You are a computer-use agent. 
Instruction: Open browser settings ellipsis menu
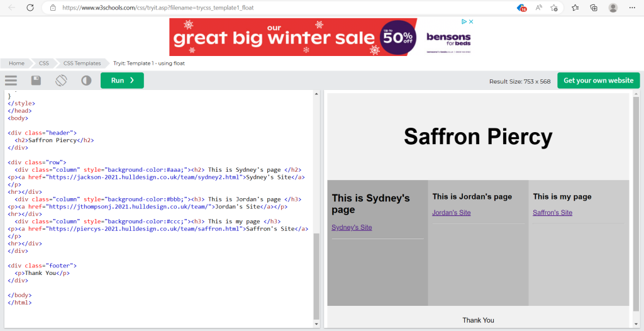[x=632, y=8]
